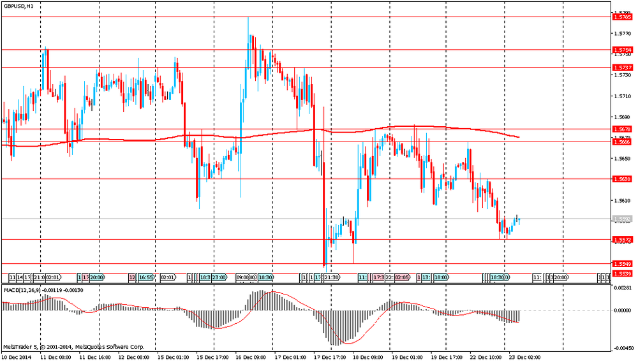Click the 1.5754 price level tag
Screen dimensions: 638x364
coord(622,50)
